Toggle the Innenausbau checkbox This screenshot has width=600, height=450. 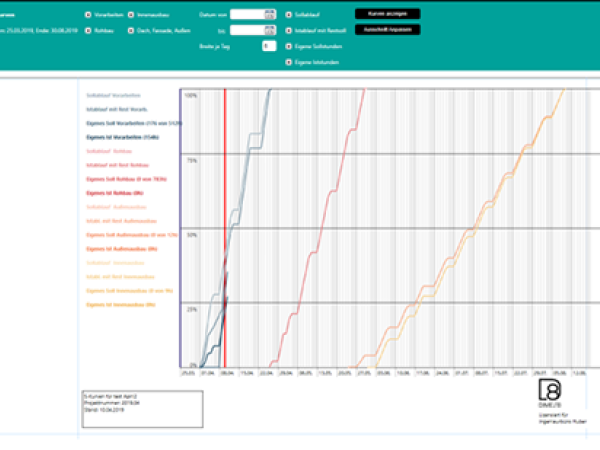tap(131, 15)
